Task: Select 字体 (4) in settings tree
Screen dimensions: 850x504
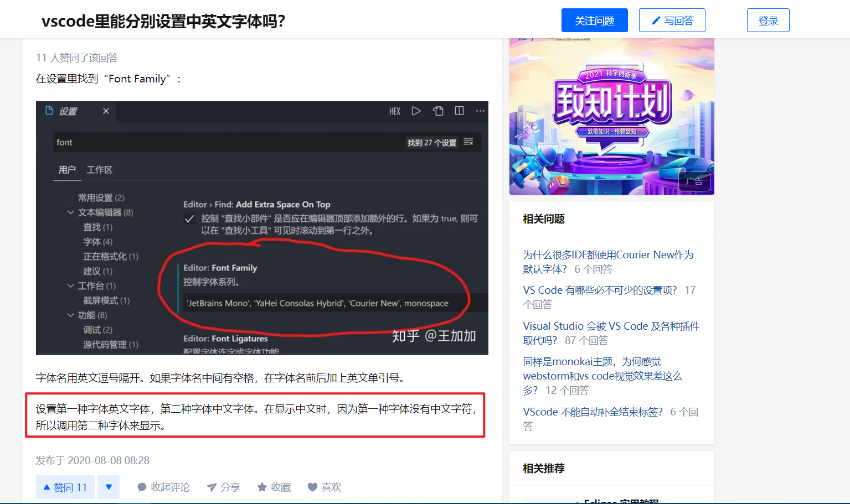Action: coord(97,242)
